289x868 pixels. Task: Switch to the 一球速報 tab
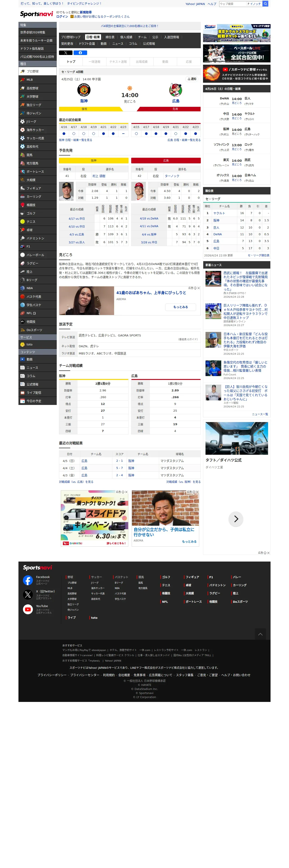coord(95,62)
